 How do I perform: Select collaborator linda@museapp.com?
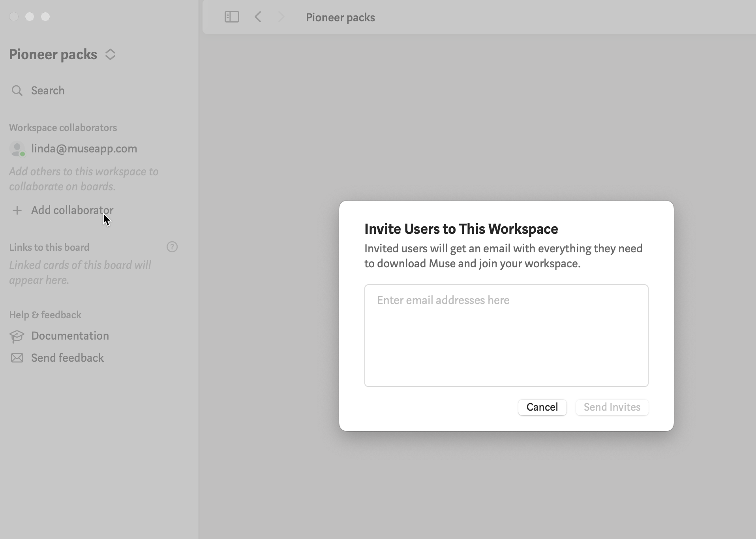[84, 149]
